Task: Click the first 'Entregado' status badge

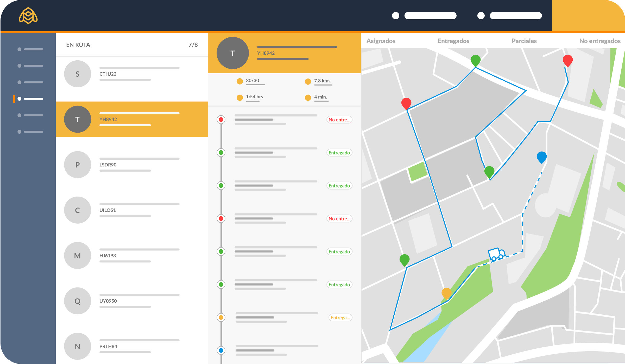Action: (339, 153)
